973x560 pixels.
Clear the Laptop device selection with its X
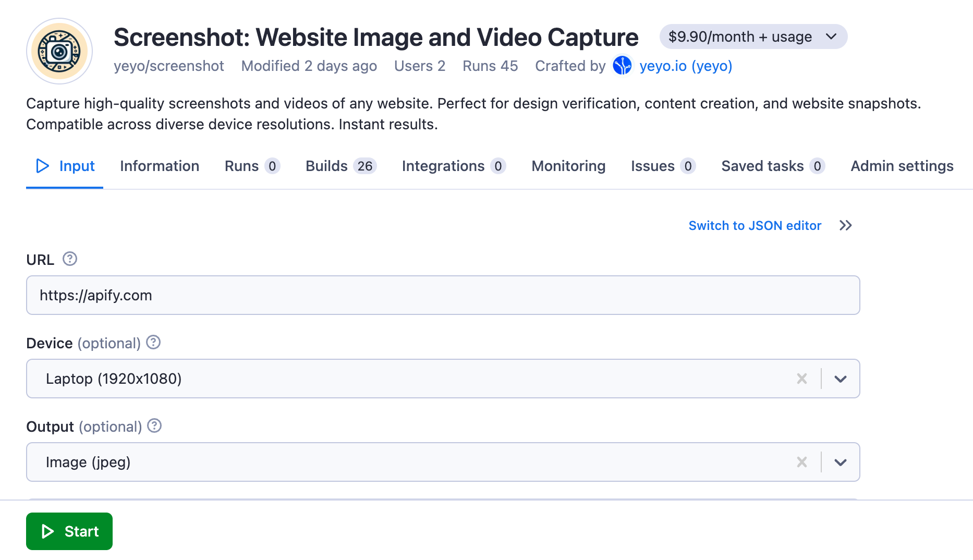point(801,379)
